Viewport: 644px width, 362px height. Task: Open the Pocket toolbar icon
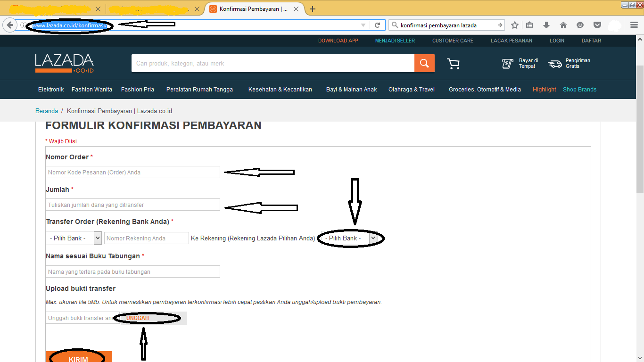point(597,25)
